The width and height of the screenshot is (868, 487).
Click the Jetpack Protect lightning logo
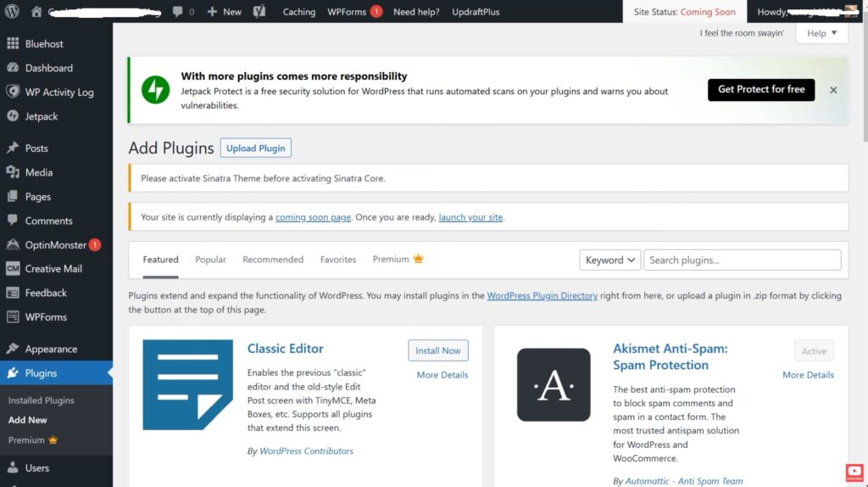156,90
